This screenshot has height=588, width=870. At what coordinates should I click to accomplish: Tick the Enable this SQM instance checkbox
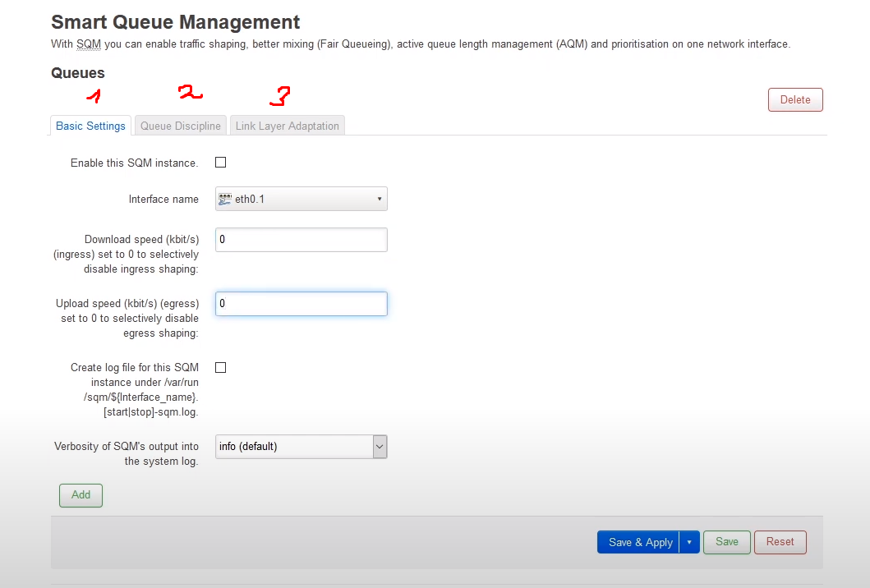(x=220, y=163)
